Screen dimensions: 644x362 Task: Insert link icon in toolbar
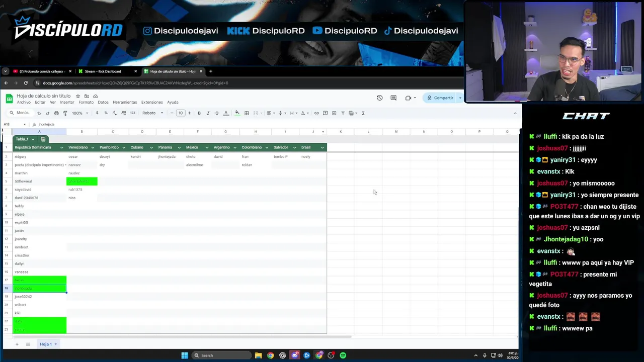(316, 113)
